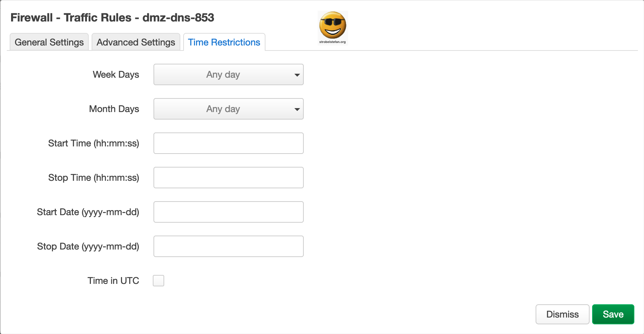The height and width of the screenshot is (334, 644).
Task: Click the Week Days dropdown caret arrow
Action: 297,75
